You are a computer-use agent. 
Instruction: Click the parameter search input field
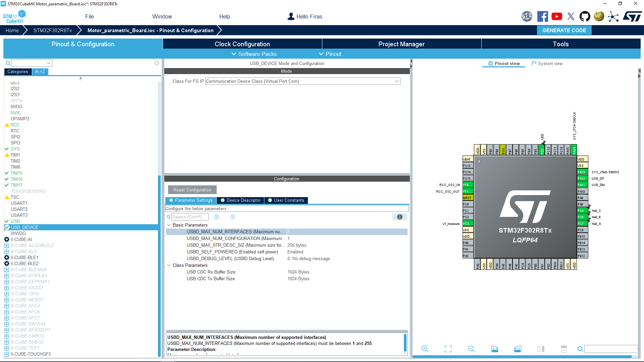190,217
